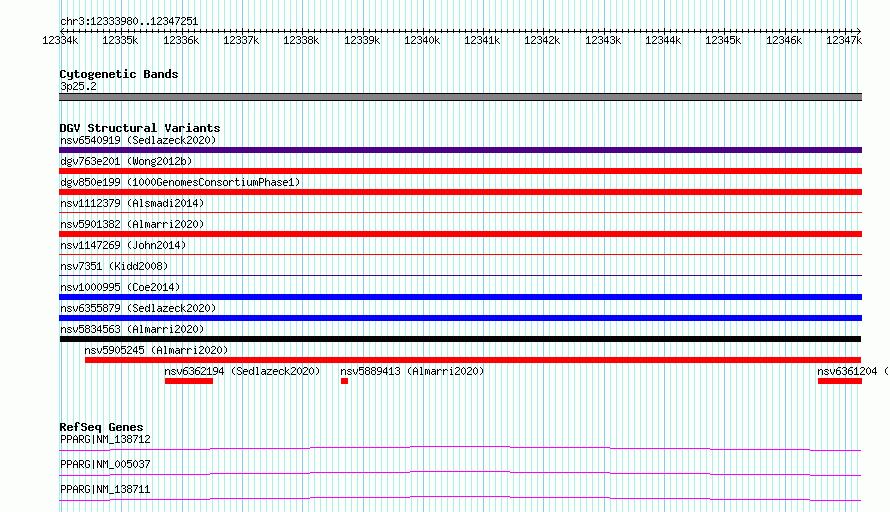Click the 12338k ruler tick label
This screenshot has width=890, height=512.
[301, 40]
